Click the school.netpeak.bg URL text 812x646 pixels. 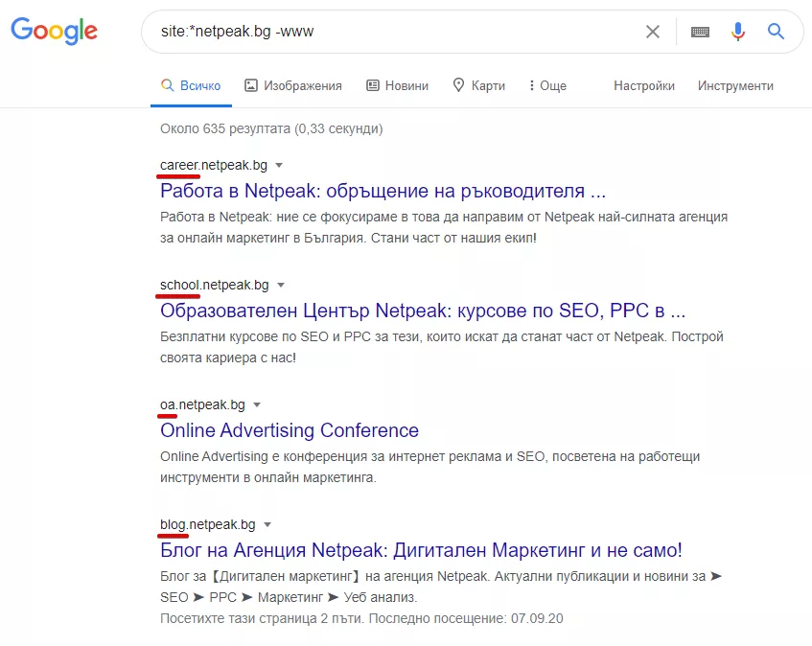[x=215, y=286]
